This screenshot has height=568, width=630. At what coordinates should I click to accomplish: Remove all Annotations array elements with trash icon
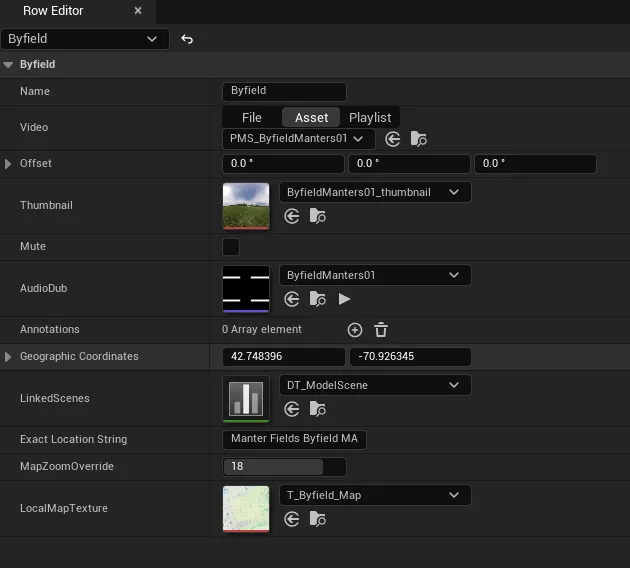[381, 330]
